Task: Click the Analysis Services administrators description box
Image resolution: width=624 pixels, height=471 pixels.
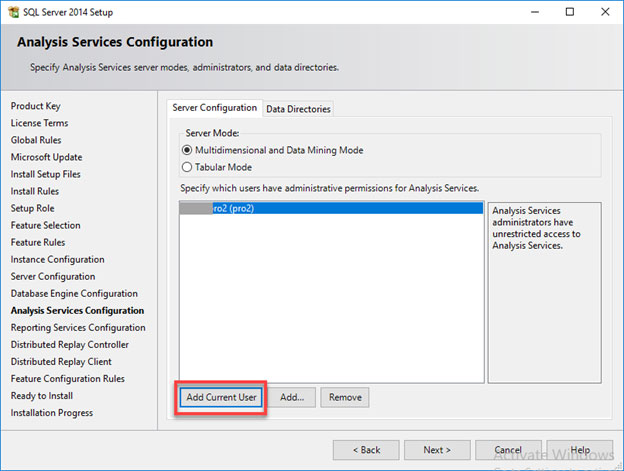Action: point(544,293)
